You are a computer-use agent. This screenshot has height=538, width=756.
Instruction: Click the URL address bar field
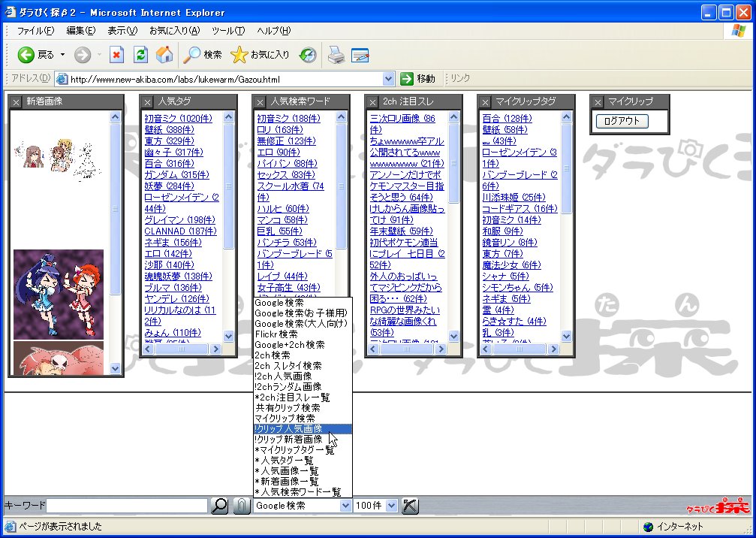[x=225, y=79]
